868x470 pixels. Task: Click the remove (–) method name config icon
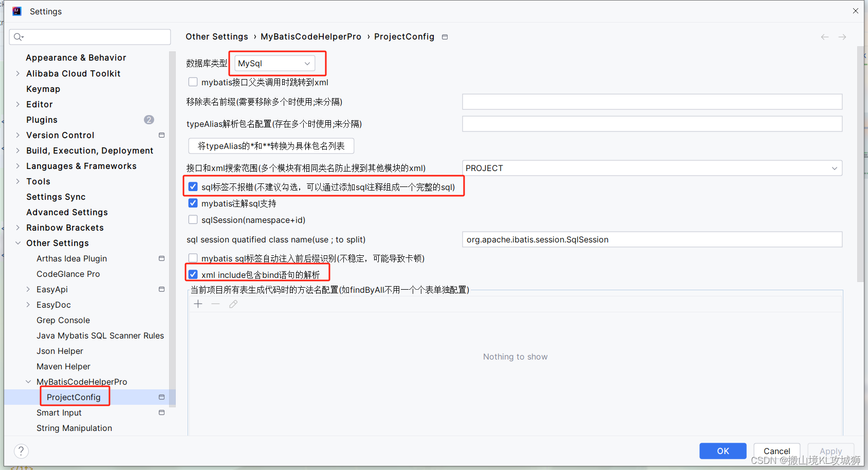(x=216, y=304)
